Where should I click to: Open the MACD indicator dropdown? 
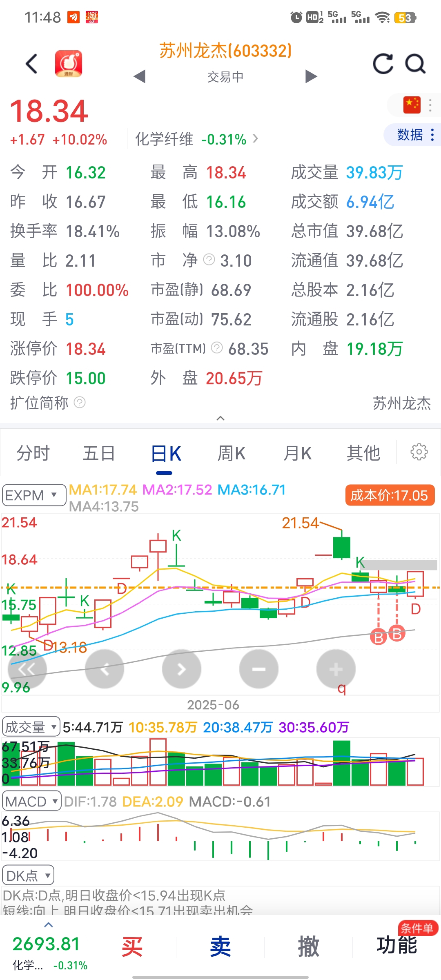click(x=32, y=801)
